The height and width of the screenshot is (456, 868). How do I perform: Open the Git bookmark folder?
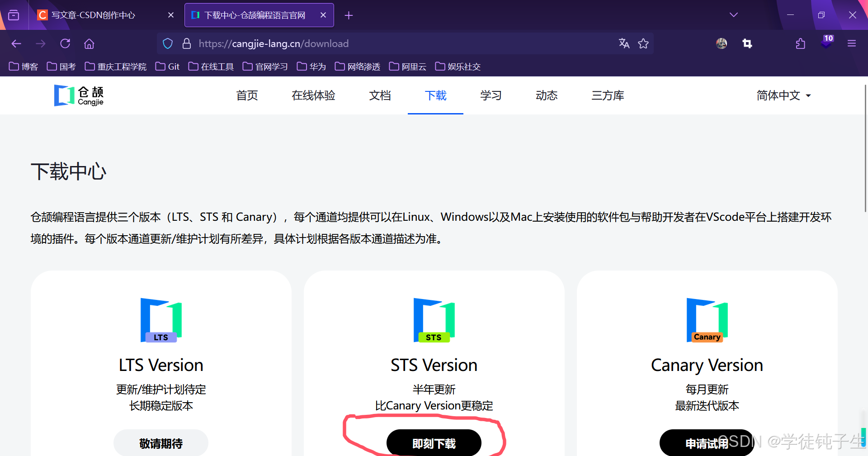[x=167, y=66]
